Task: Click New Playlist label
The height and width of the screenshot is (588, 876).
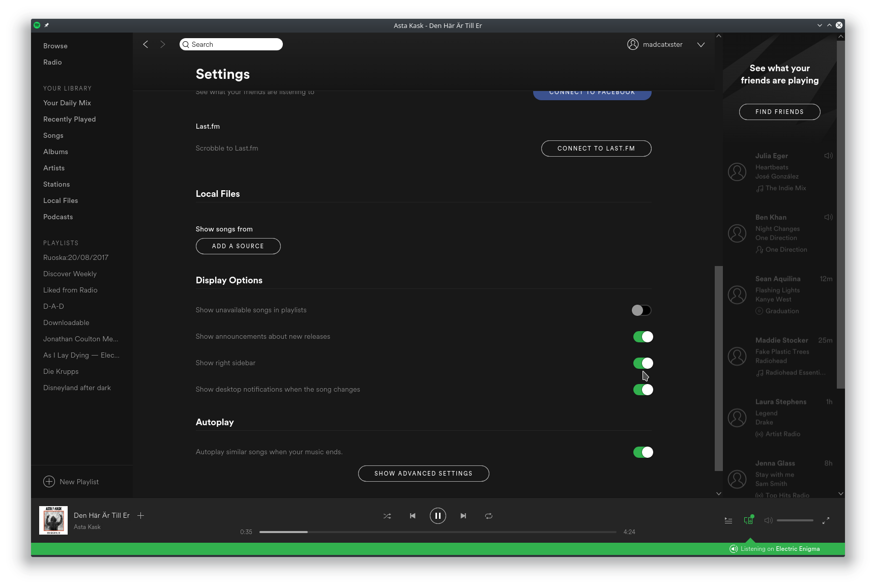Action: click(79, 482)
